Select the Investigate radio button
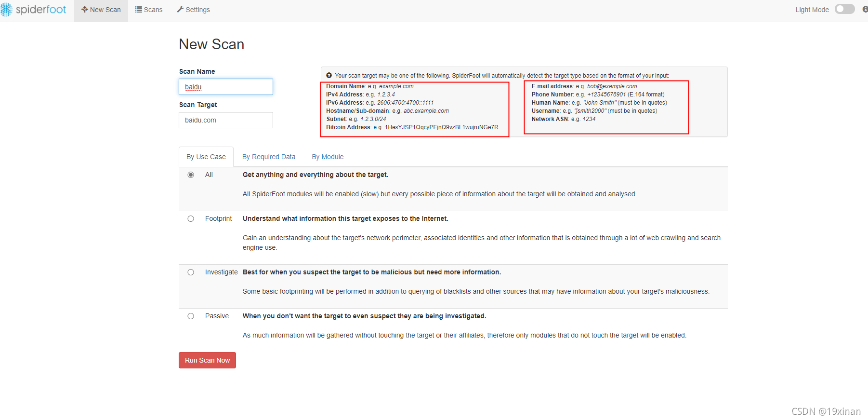868x420 pixels. (191, 272)
